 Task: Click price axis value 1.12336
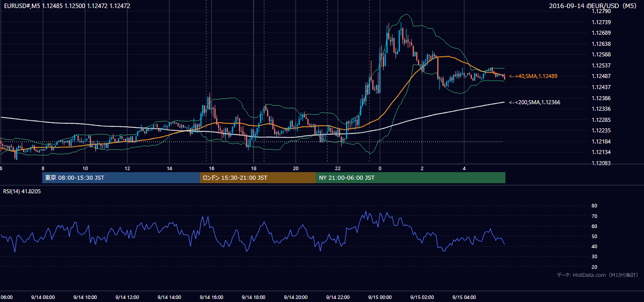tap(602, 109)
